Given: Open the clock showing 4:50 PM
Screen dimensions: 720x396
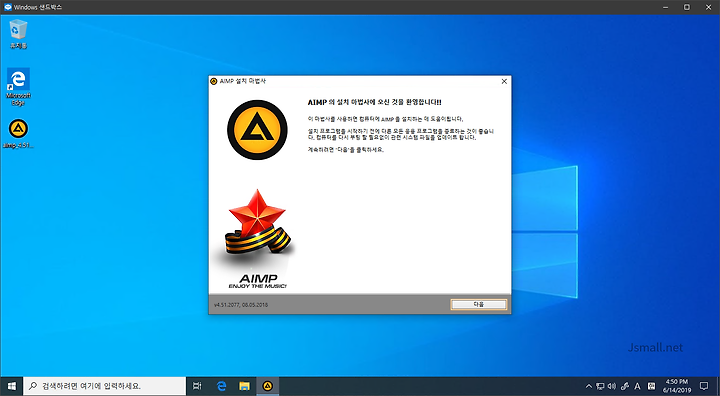Looking at the screenshot, I should pos(677,386).
